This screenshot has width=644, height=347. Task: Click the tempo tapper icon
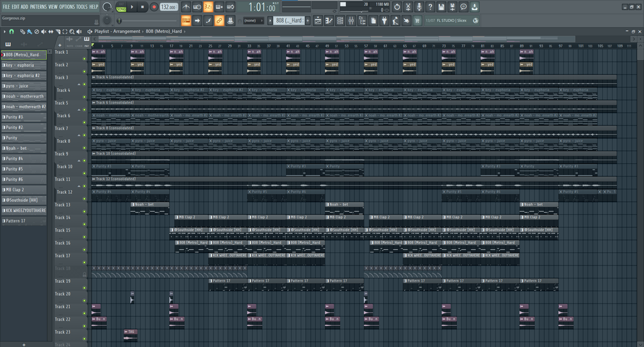pos(395,20)
